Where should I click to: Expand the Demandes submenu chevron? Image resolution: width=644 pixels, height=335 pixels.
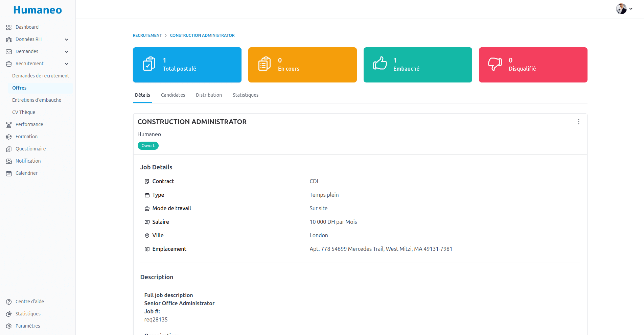tap(67, 52)
